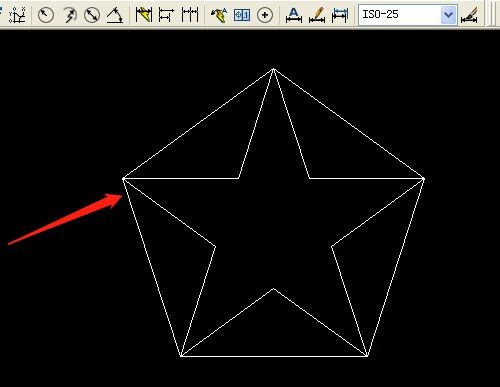Choose the Baseline dimension tool
This screenshot has width=500, height=387.
click(x=166, y=15)
